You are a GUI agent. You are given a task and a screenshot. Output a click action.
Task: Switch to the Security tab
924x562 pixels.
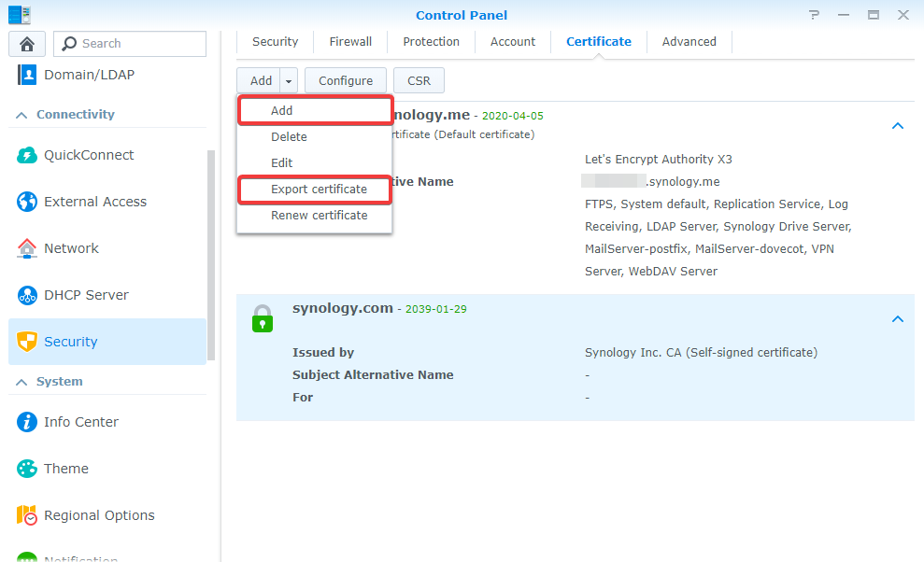(276, 42)
